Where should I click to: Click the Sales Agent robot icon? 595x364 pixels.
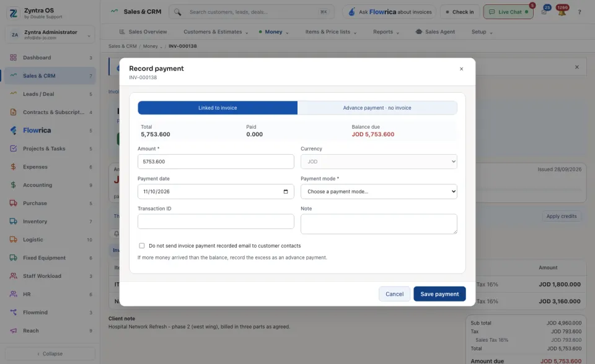[x=419, y=32]
